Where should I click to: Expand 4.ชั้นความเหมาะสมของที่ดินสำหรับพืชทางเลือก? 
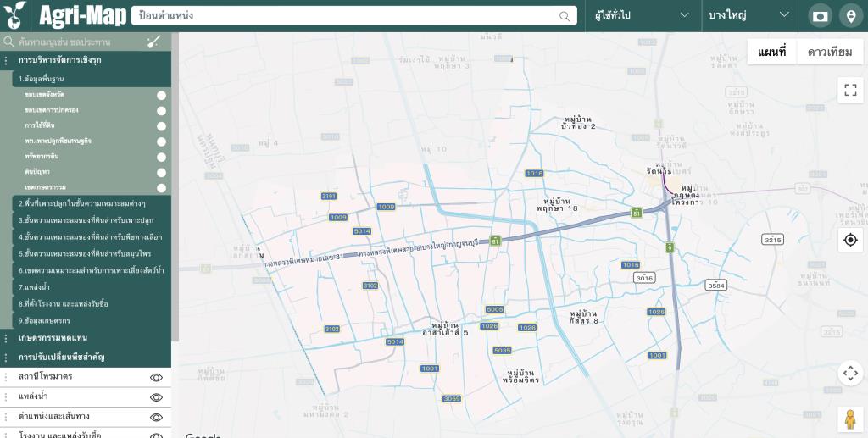pyautogui.click(x=92, y=236)
